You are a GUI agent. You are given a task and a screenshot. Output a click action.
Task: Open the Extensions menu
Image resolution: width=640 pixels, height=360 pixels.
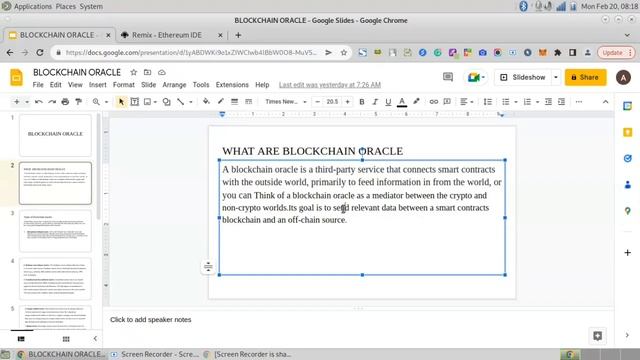(x=232, y=85)
